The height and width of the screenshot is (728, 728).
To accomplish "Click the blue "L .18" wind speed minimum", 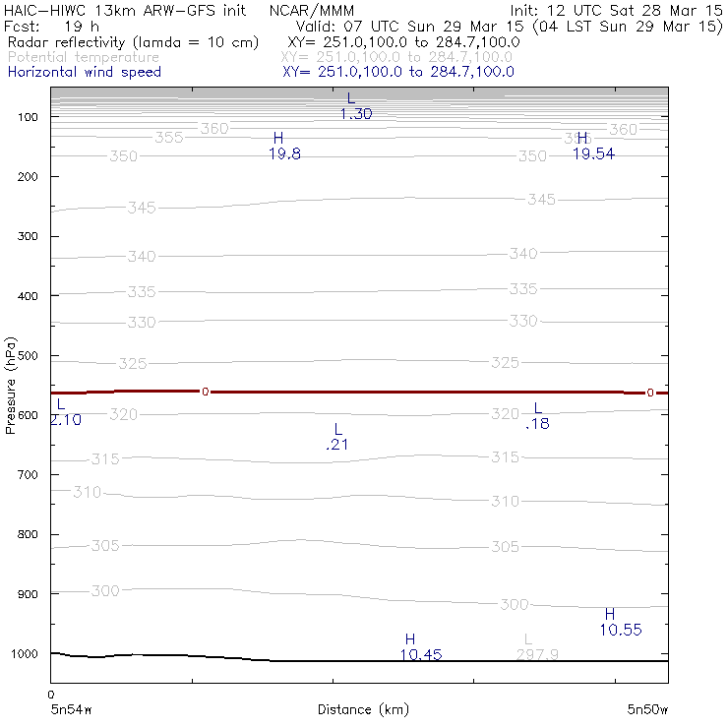I will [538, 415].
